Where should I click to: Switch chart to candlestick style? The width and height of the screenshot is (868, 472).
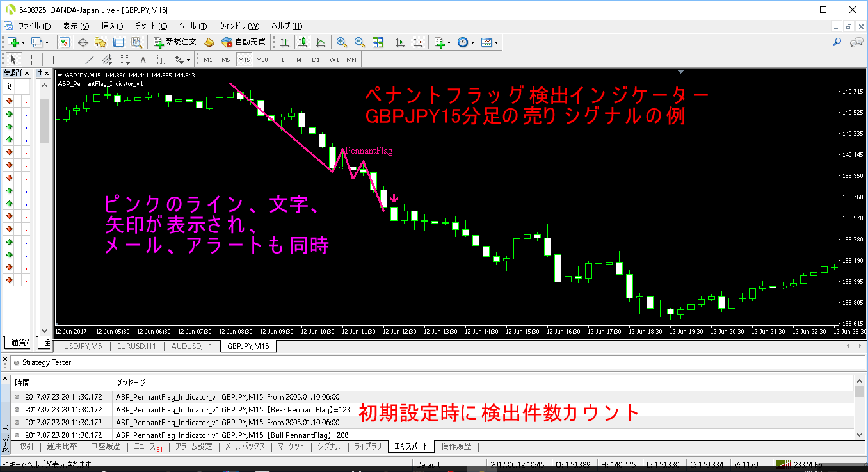click(x=303, y=42)
